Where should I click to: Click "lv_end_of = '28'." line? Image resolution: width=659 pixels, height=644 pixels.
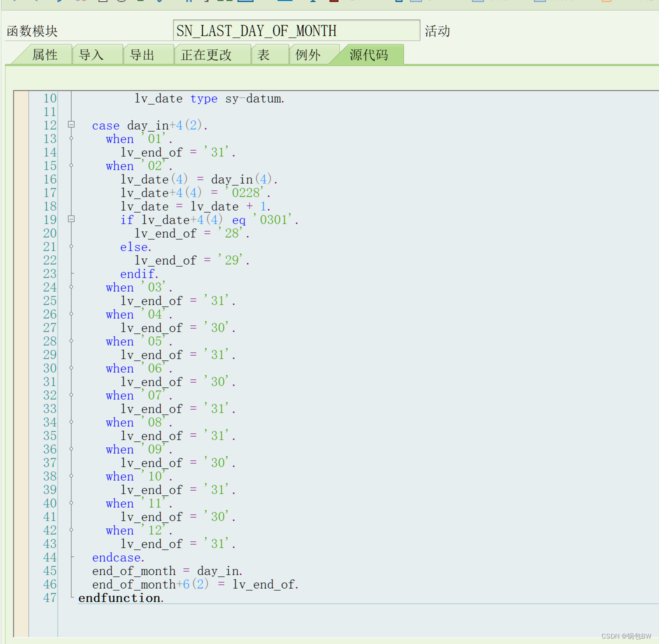pos(192,233)
